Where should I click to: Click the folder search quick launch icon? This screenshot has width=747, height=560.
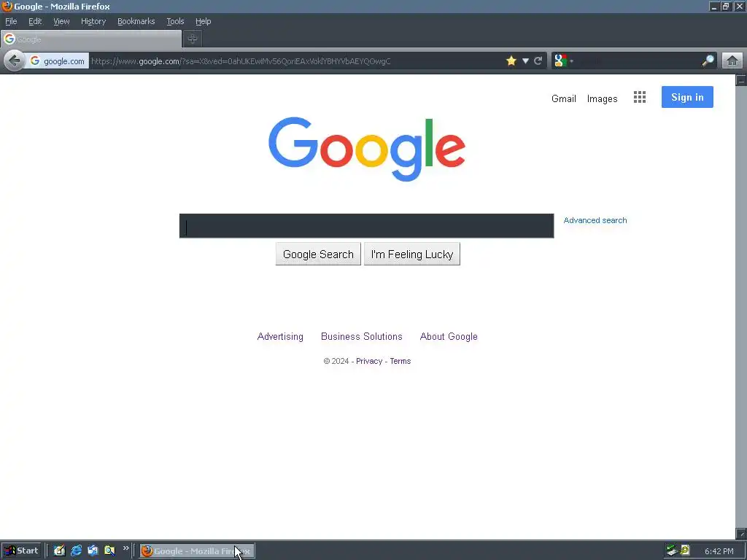109,551
